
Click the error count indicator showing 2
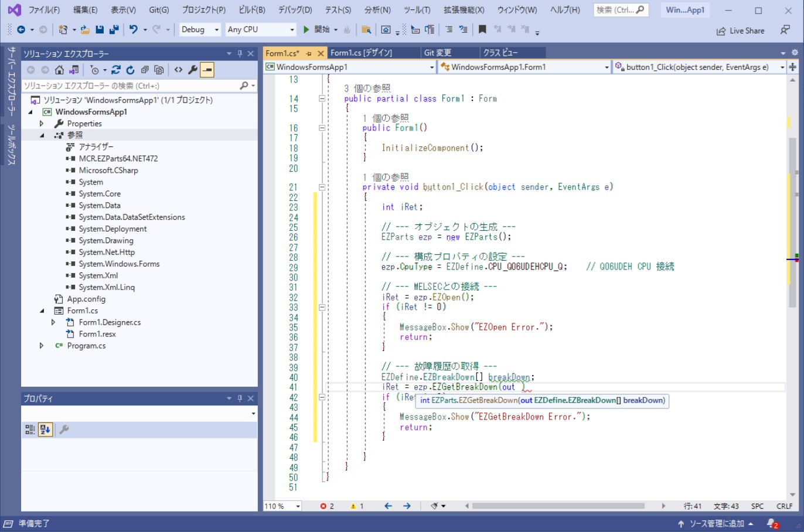point(327,506)
